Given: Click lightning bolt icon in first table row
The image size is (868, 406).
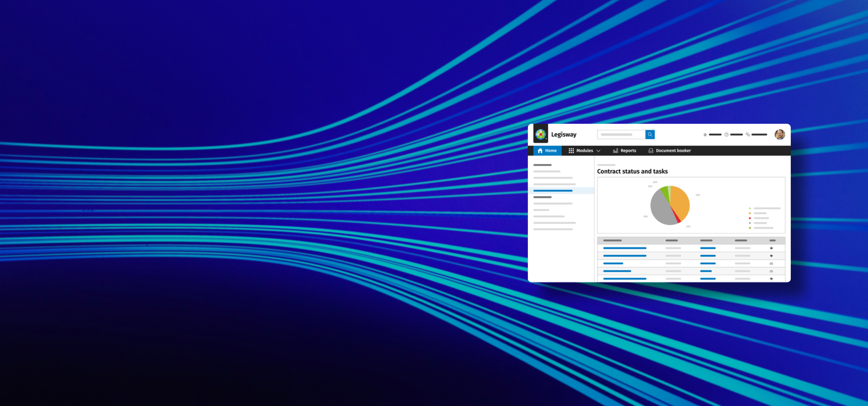Looking at the screenshot, I should [x=771, y=248].
